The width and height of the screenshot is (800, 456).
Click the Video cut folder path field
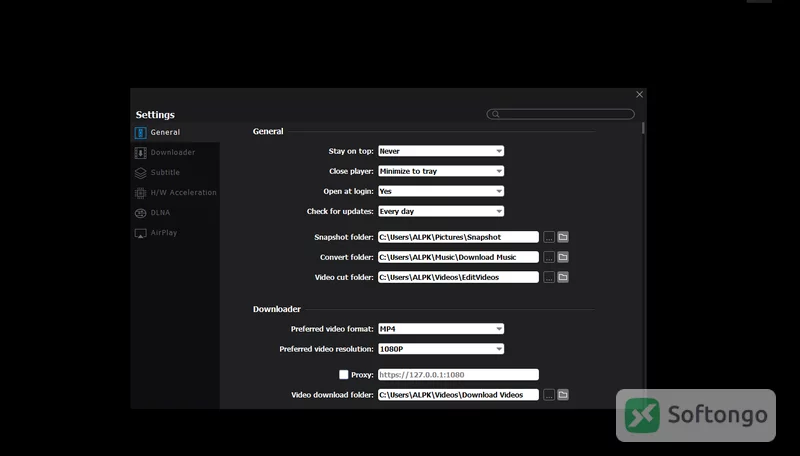pos(458,277)
